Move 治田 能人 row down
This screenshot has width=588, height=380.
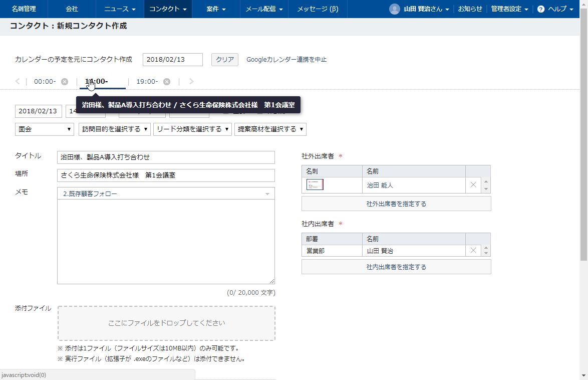(x=486, y=188)
